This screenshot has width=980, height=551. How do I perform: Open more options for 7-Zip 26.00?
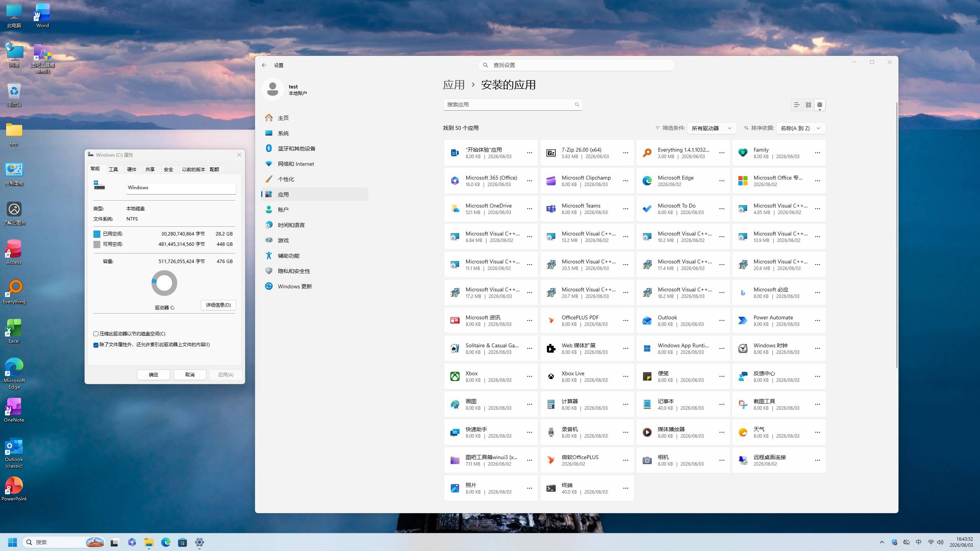(x=625, y=153)
